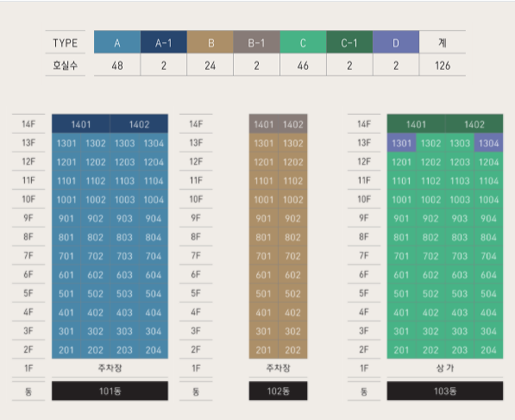
Task: Click purple unit 1301 in building 103동
Action: point(402,143)
